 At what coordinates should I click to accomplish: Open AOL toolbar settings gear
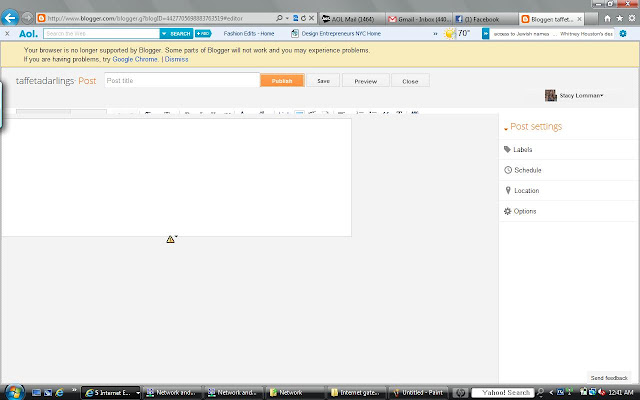point(623,33)
